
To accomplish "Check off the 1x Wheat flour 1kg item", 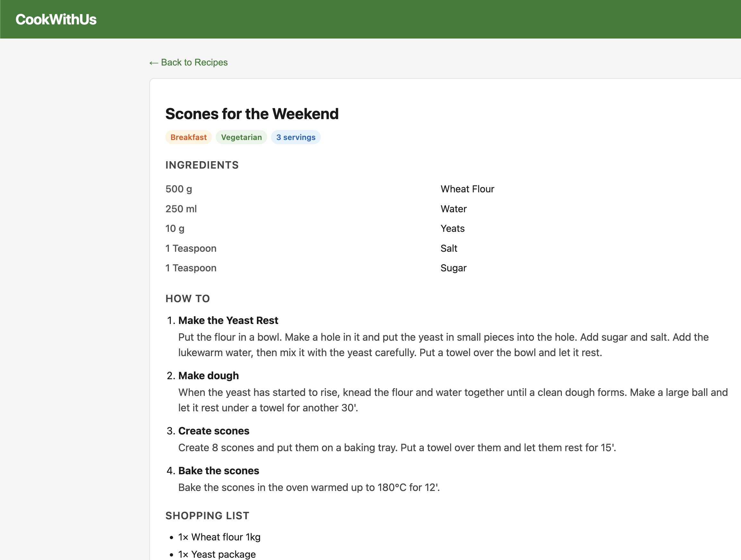I will pyautogui.click(x=219, y=537).
